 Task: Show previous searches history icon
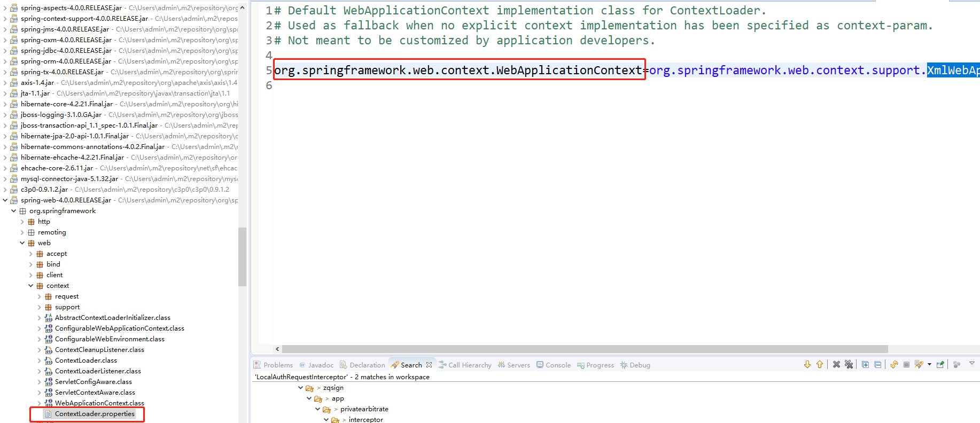pyautogui.click(x=919, y=365)
